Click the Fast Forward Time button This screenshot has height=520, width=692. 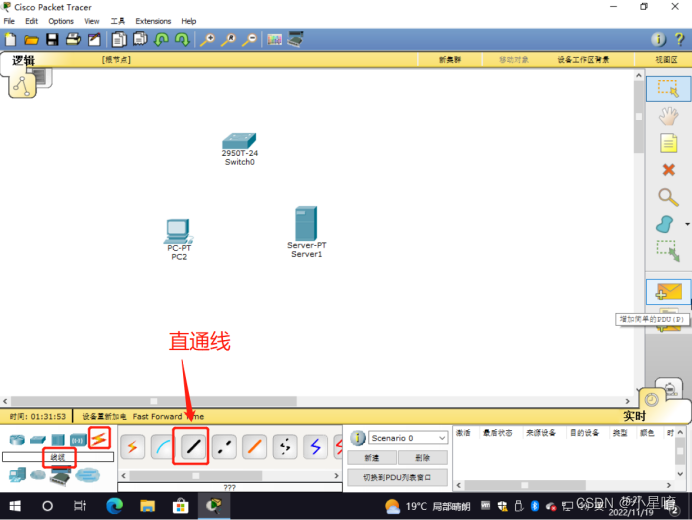click(168, 416)
